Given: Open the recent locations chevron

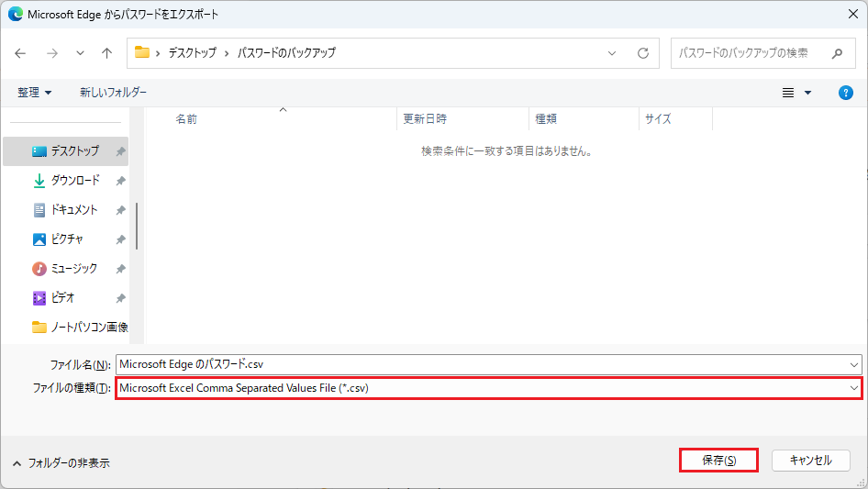Looking at the screenshot, I should (x=80, y=53).
